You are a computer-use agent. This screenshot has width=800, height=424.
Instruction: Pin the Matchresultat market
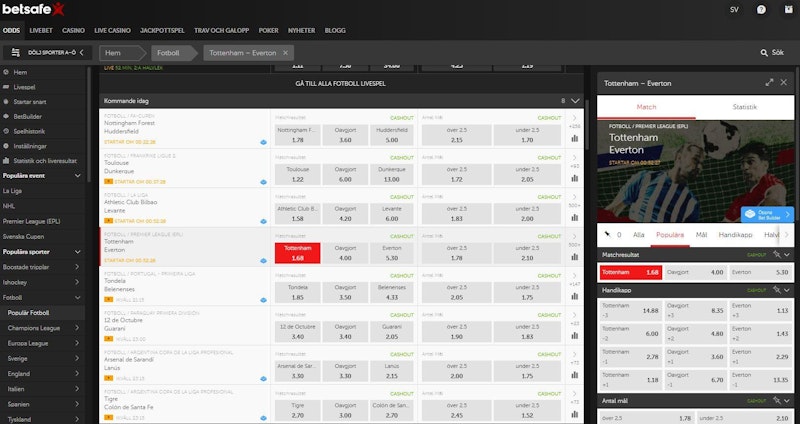click(x=776, y=255)
